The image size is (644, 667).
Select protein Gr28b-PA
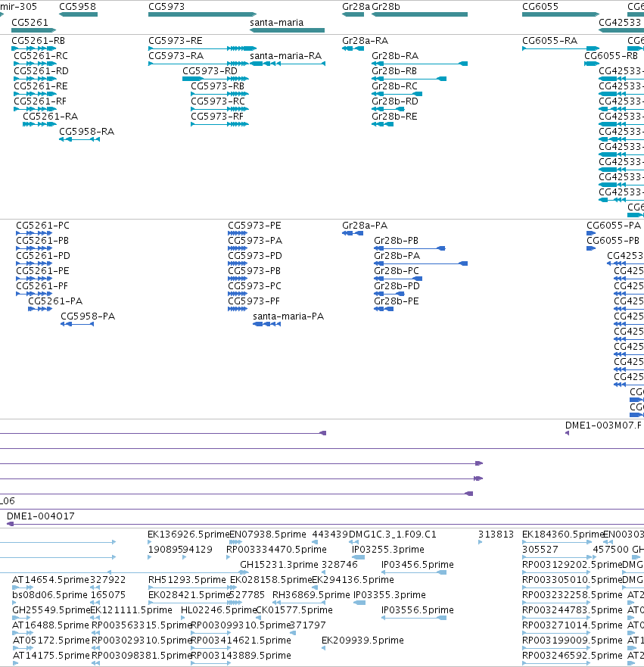point(421,263)
